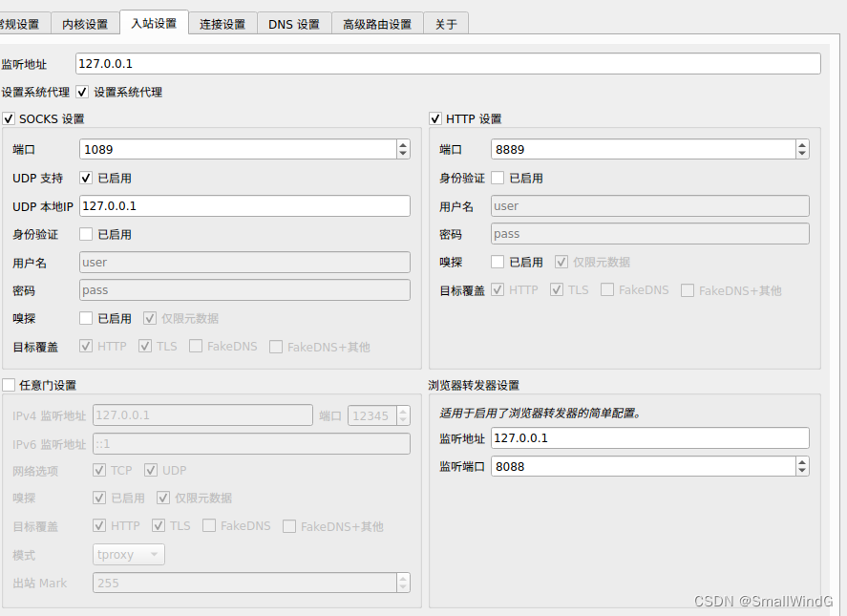Click the HTTP 用户名 field
This screenshot has width=847, height=616.
[x=650, y=206]
